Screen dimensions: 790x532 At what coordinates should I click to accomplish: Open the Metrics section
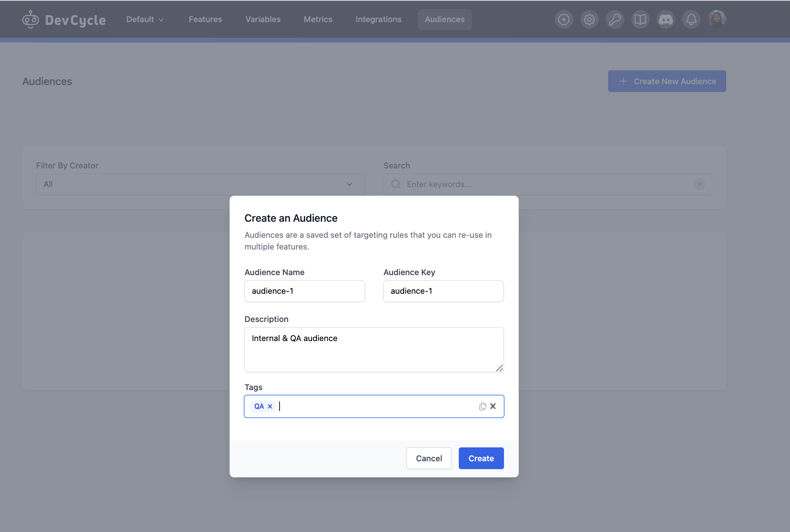[318, 19]
